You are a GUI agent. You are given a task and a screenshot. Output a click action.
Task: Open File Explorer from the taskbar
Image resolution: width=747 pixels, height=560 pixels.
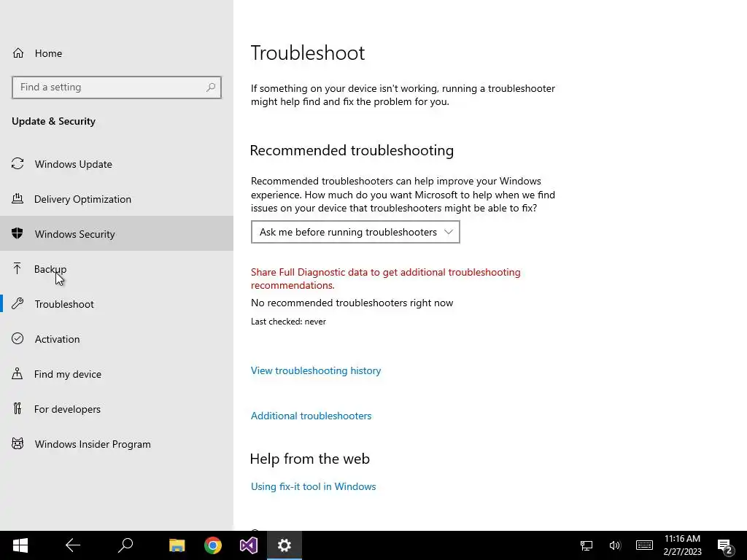pyautogui.click(x=177, y=545)
